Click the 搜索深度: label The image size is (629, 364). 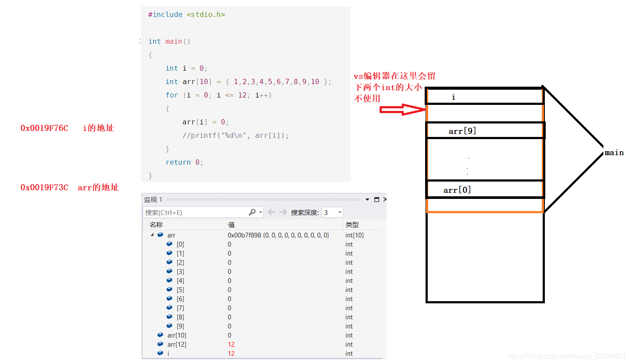pos(305,212)
